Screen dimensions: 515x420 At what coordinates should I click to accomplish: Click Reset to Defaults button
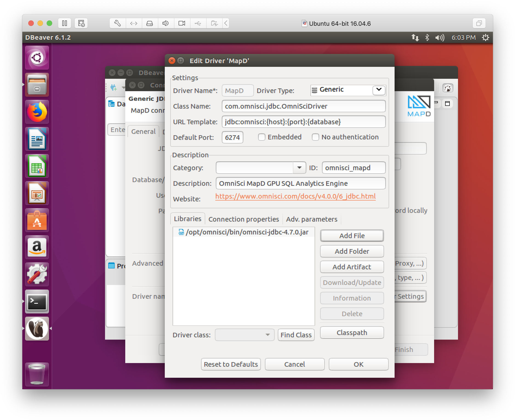click(x=231, y=365)
